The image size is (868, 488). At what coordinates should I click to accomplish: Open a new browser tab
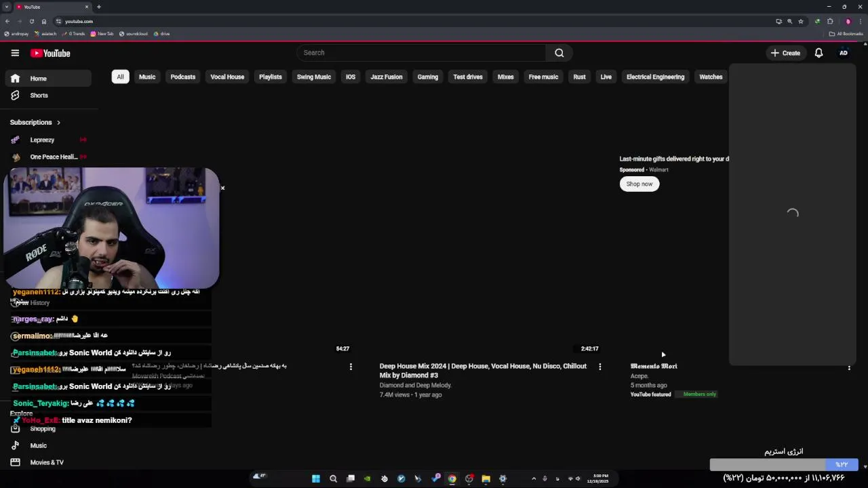[x=99, y=7]
